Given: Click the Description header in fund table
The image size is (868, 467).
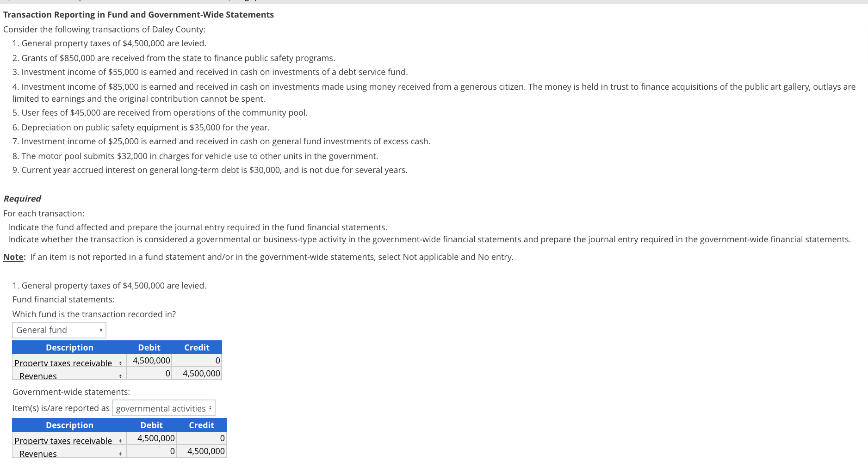Looking at the screenshot, I should 69,347.
